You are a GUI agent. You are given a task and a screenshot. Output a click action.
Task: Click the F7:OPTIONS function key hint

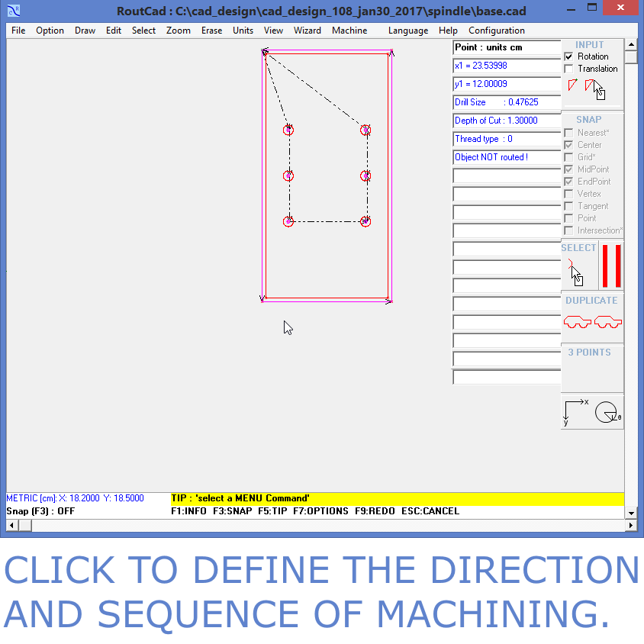point(320,511)
